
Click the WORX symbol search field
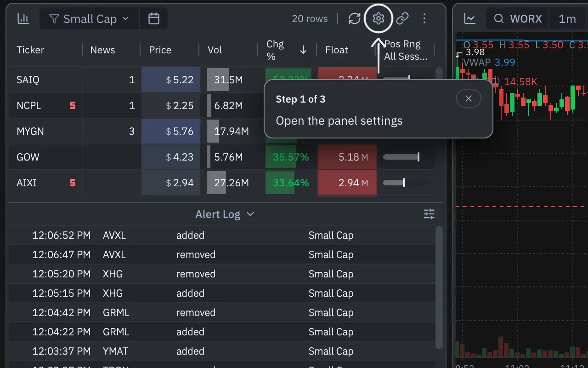[x=519, y=19]
